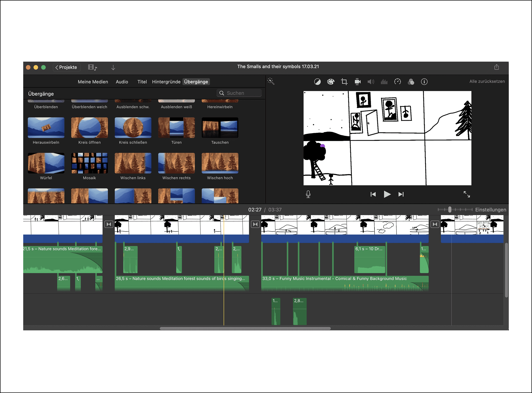Open the volume adjustment icon

pos(371,82)
